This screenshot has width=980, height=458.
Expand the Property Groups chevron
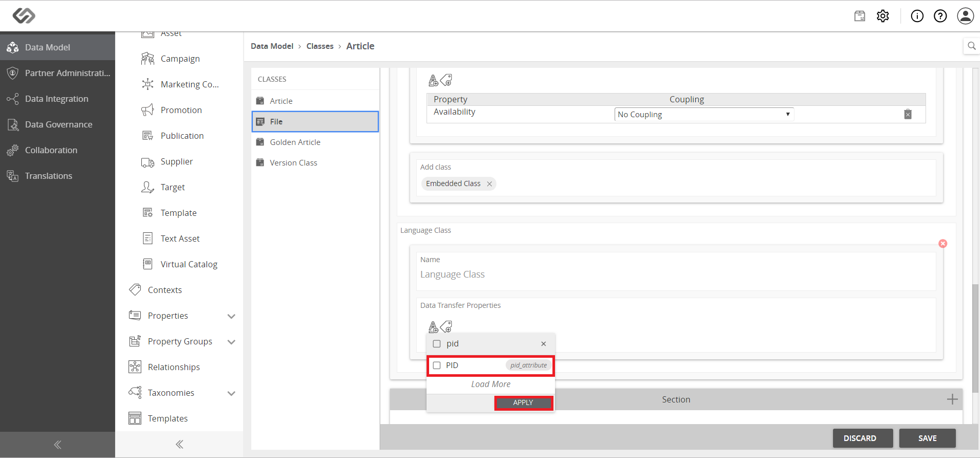point(231,342)
